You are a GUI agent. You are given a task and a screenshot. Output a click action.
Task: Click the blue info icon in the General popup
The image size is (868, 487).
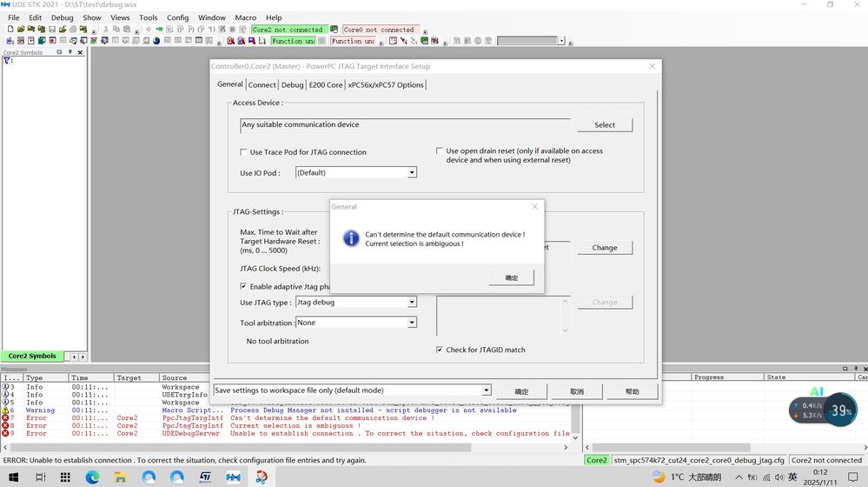tap(351, 238)
